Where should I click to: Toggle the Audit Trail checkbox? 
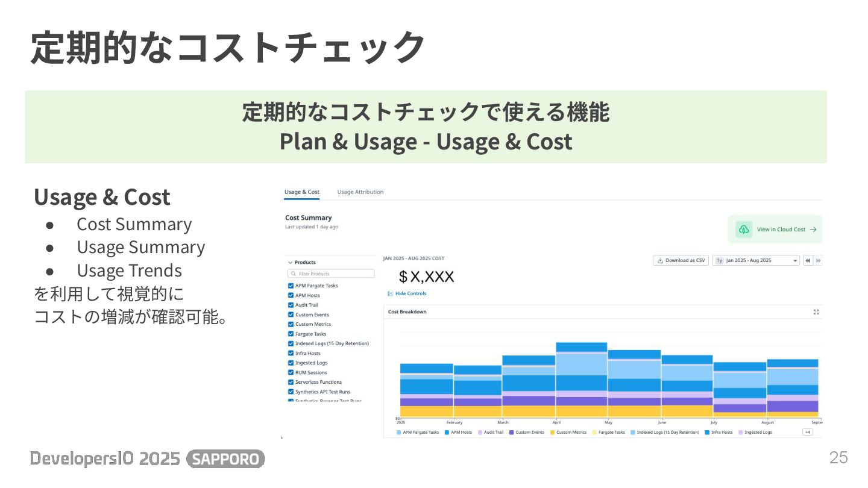tap(291, 305)
